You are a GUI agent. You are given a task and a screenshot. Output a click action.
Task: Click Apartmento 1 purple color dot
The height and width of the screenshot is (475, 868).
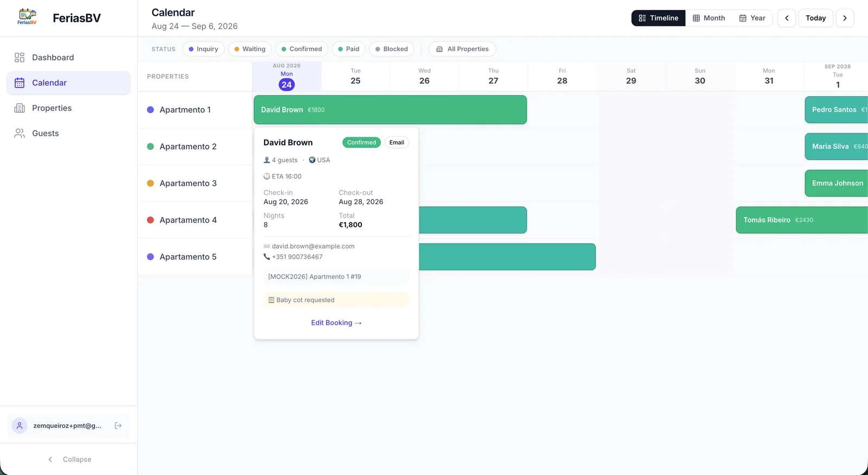click(x=150, y=110)
